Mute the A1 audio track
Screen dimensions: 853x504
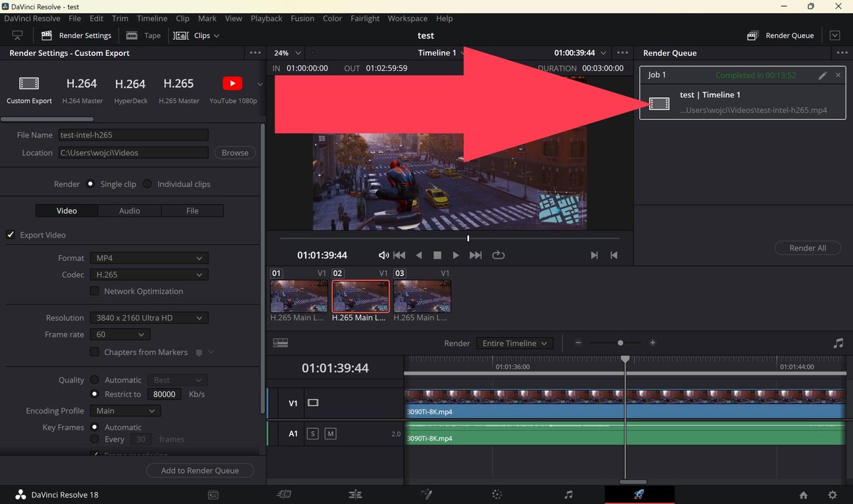pyautogui.click(x=330, y=433)
